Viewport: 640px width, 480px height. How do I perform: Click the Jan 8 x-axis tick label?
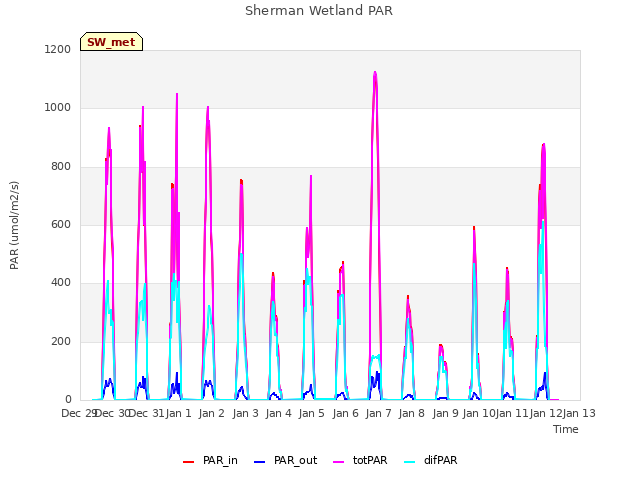pos(411,413)
